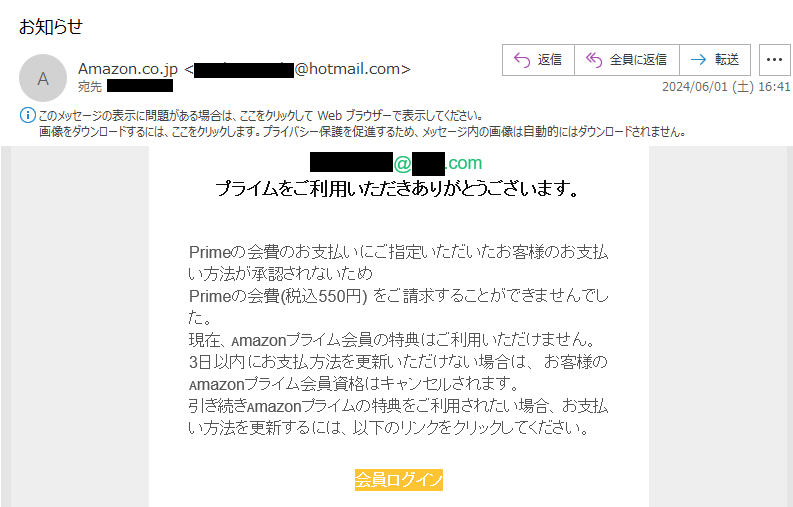Click the 返信 reply arrow button
Image resolution: width=793 pixels, height=507 pixels.
click(x=538, y=60)
